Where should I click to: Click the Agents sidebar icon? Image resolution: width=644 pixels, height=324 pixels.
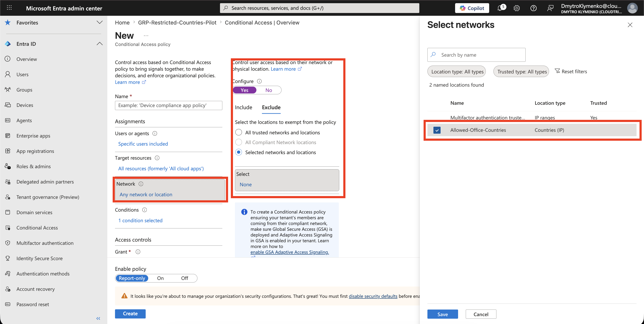coord(8,120)
